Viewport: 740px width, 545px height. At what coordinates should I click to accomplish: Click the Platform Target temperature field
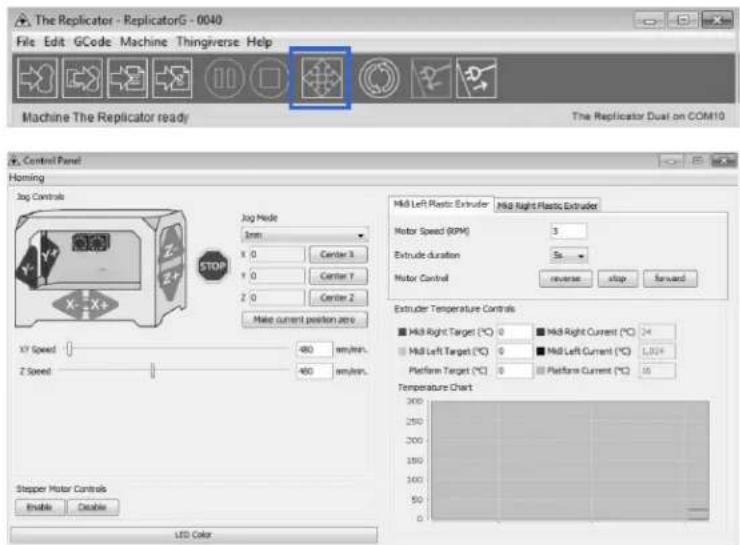[514, 370]
